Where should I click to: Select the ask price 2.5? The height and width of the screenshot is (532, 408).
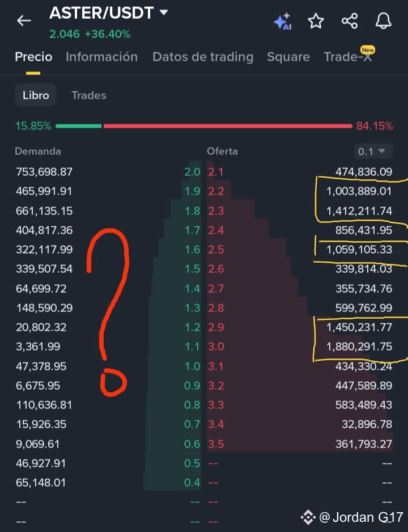click(x=216, y=250)
